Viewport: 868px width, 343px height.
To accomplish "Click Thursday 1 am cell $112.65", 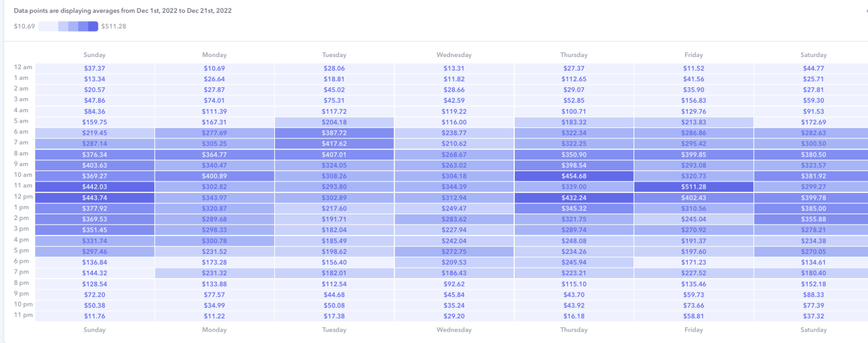I will (x=574, y=80).
